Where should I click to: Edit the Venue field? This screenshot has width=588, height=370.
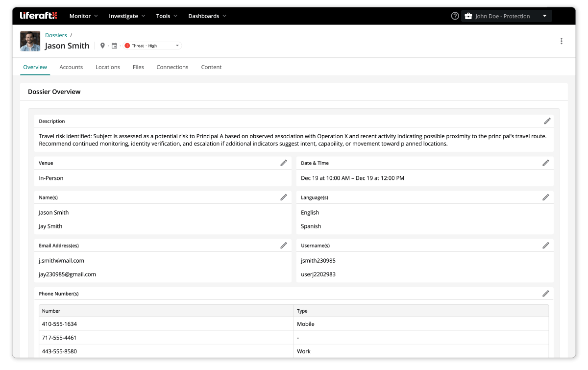coord(283,163)
